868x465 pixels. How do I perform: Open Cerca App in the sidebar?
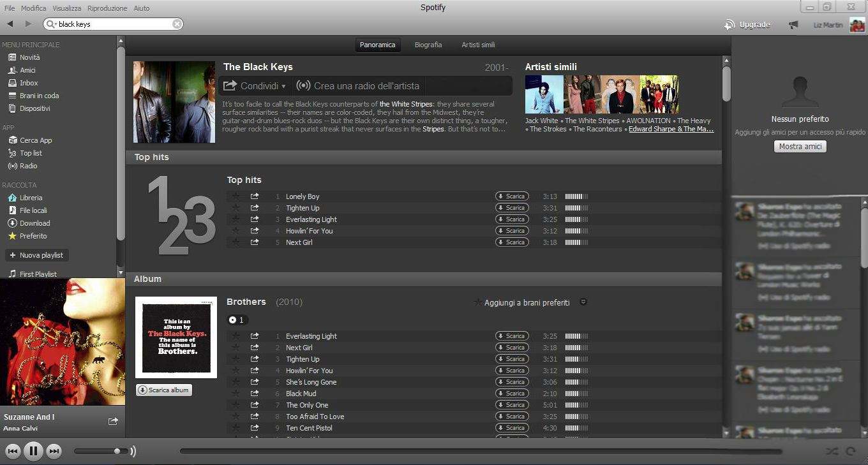30,140
